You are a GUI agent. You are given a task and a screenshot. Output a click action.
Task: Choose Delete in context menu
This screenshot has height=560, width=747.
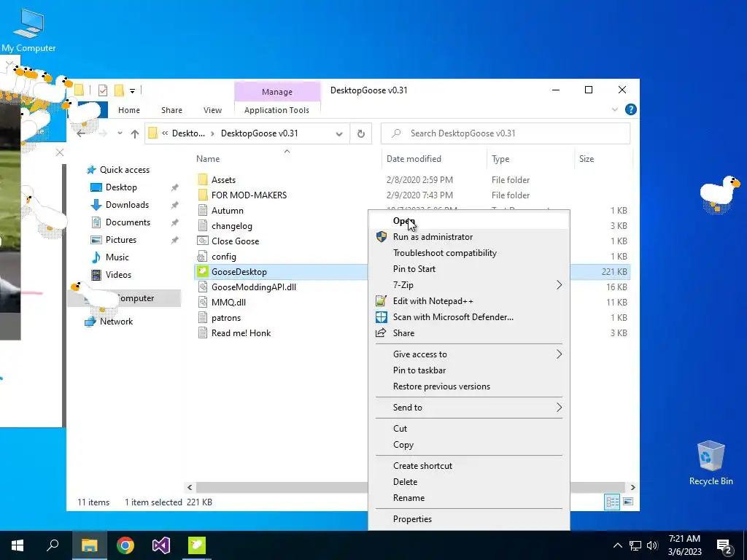(x=469, y=481)
